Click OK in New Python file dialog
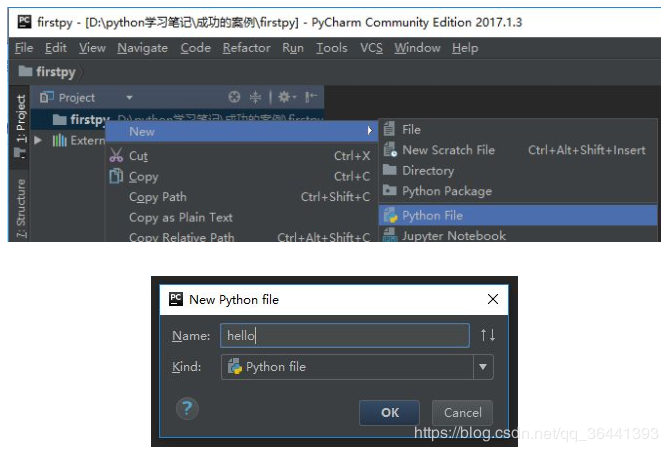 coord(389,412)
